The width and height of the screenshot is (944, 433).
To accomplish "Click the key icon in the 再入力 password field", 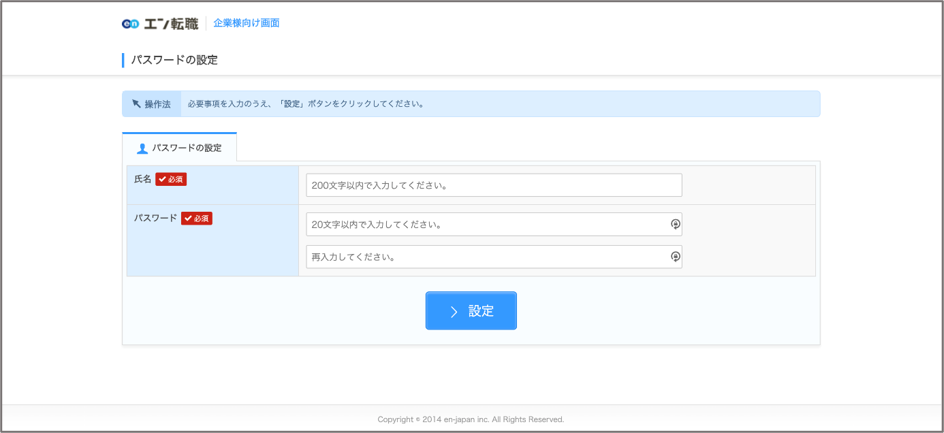I will 675,257.
